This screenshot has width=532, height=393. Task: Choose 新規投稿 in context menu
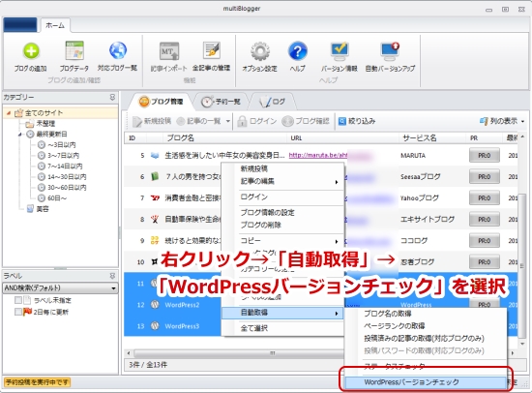[282, 168]
